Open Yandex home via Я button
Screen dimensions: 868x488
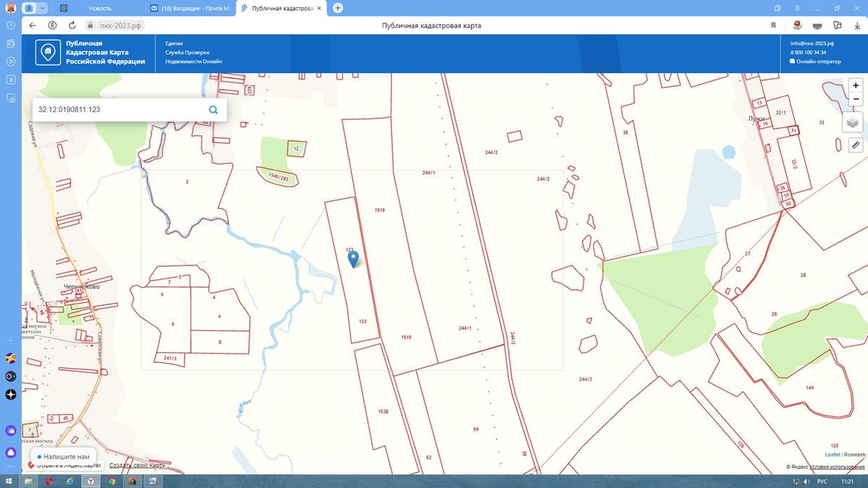(52, 25)
